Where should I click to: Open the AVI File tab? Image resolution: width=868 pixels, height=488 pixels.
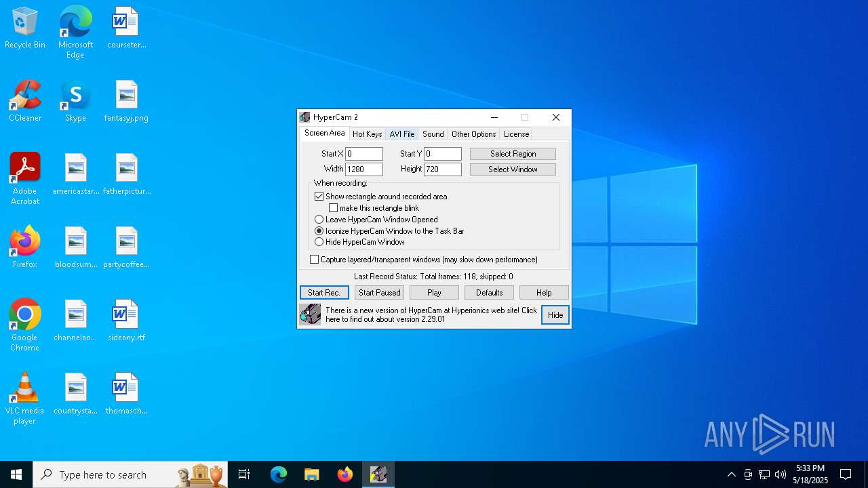tap(402, 134)
